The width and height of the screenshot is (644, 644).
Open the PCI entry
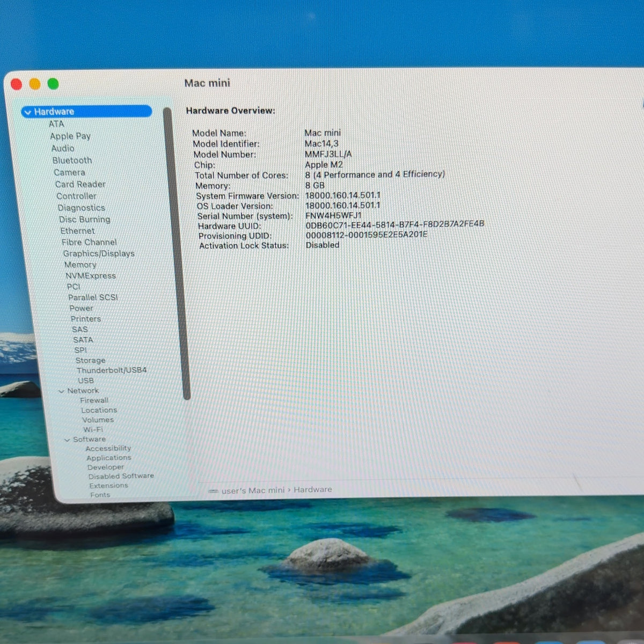click(x=74, y=287)
